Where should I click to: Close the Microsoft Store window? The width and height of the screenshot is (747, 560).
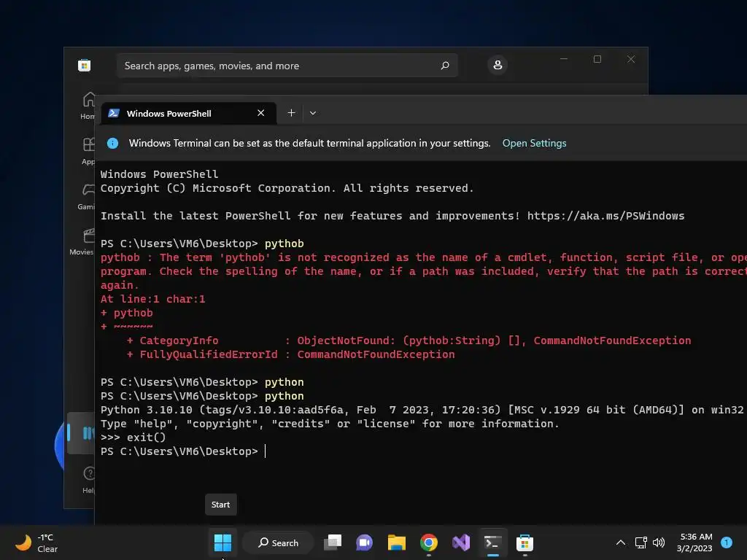(x=631, y=59)
